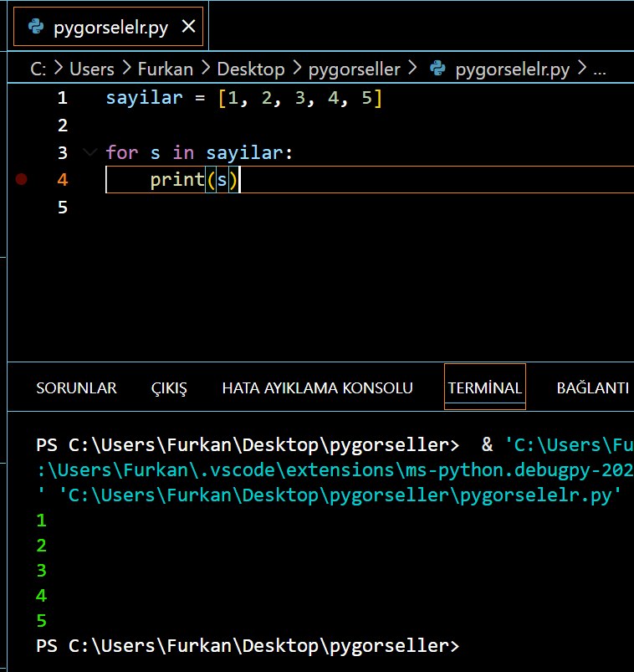
Task: Click the Python icon in the editor tab
Action: tap(36, 27)
